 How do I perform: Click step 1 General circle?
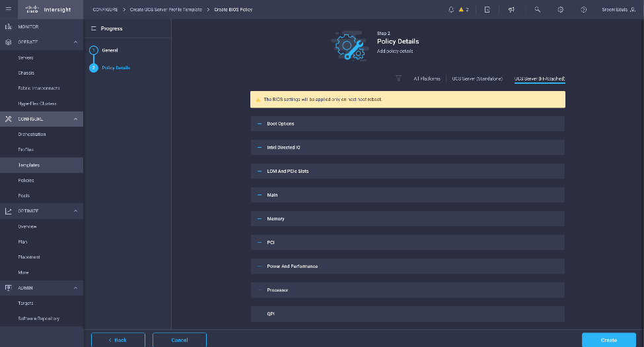(94, 50)
